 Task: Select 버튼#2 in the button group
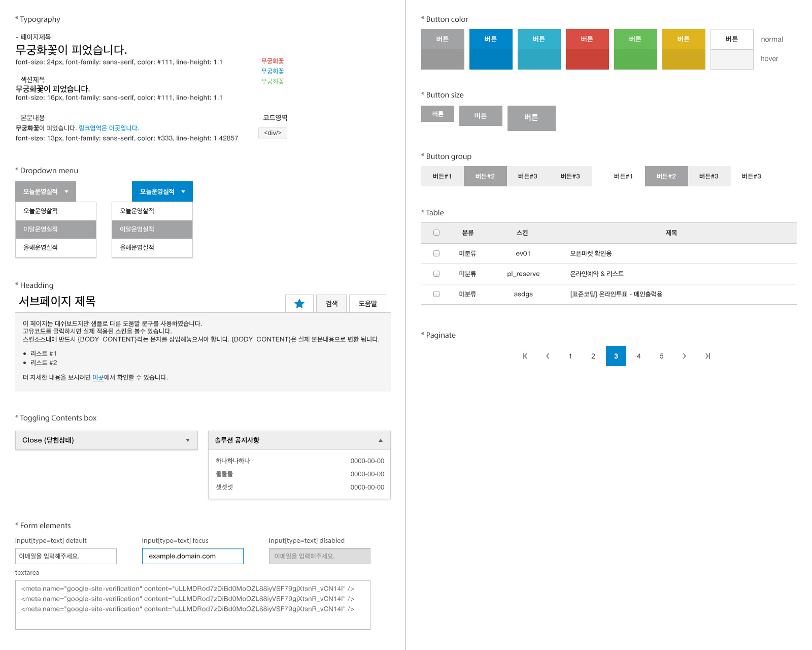(x=485, y=176)
